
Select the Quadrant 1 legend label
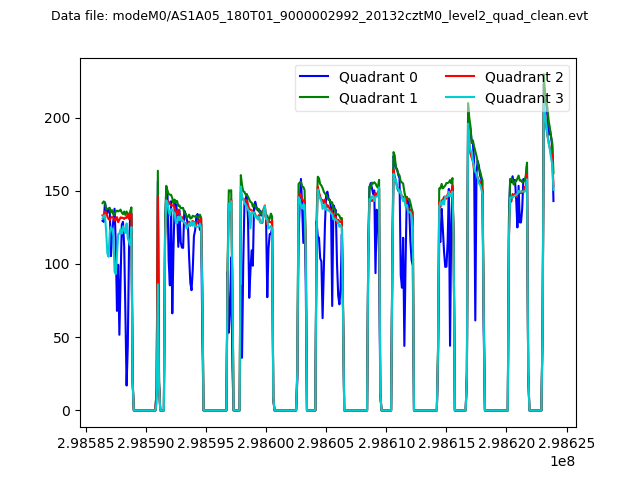tap(378, 98)
